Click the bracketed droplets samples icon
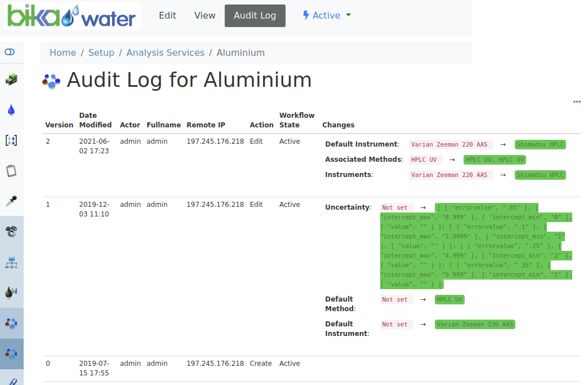Viewport: 588px width, 385px height. (x=11, y=140)
